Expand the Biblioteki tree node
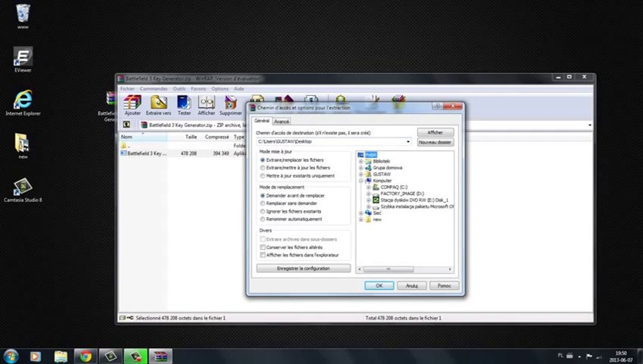Screen dimensions: 643x364 tap(361, 161)
